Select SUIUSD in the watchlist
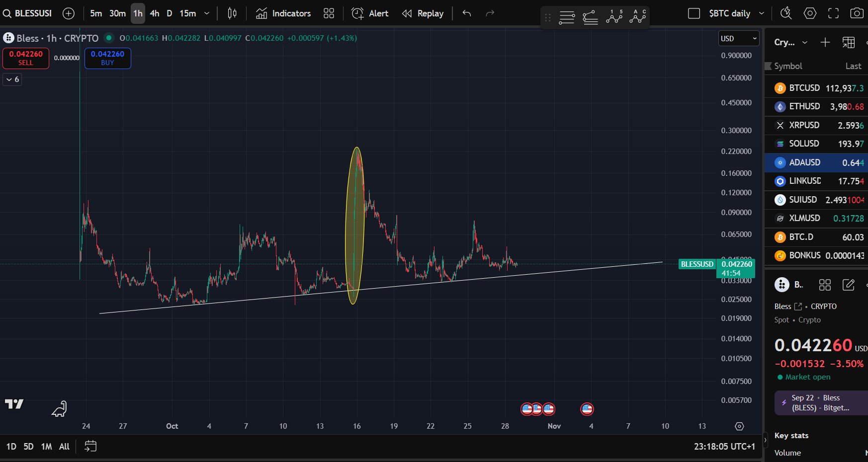This screenshot has height=462, width=868. click(x=816, y=200)
